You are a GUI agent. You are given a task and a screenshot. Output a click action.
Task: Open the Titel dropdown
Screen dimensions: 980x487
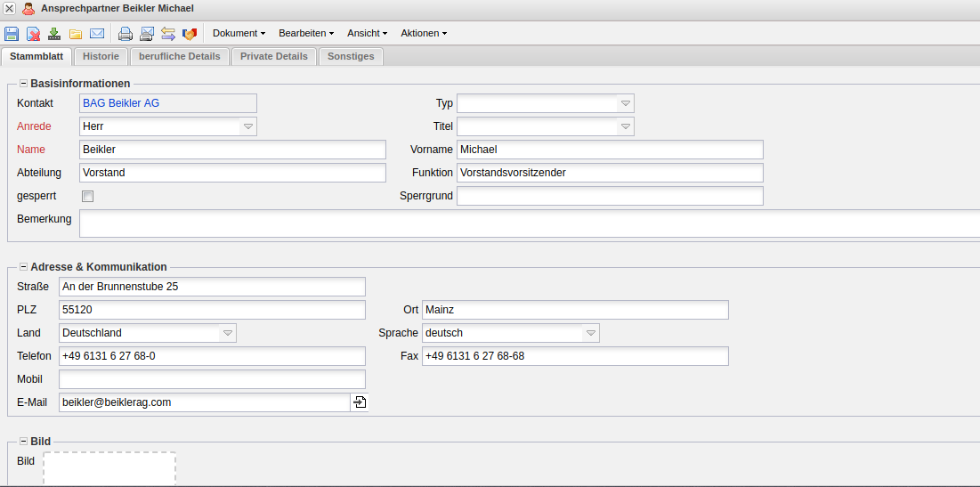(626, 127)
